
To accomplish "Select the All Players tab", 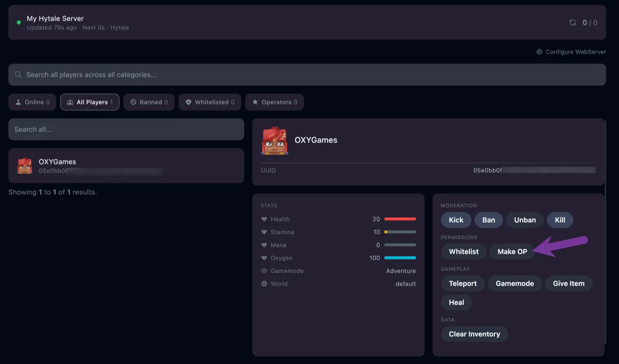I will (x=90, y=102).
